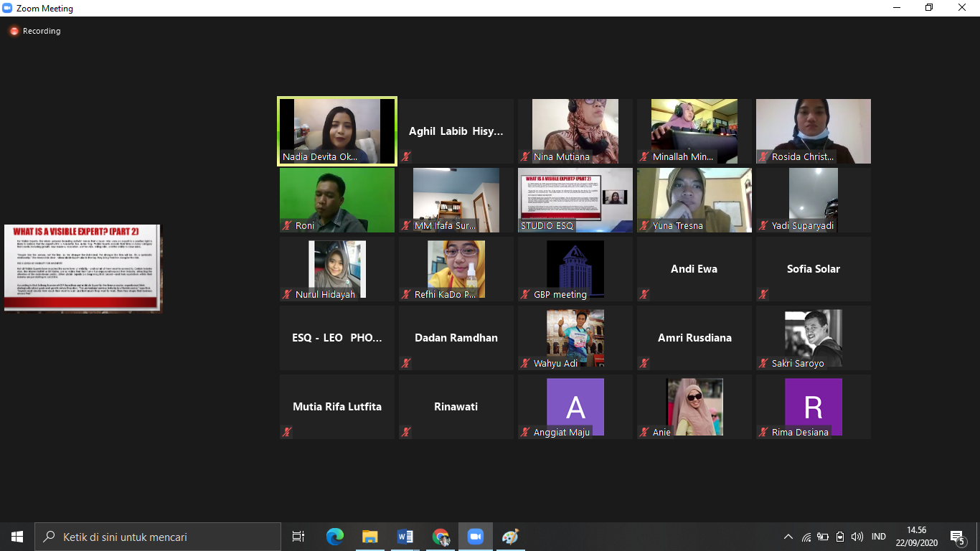Click muted mic icon on Rinawati's tile

pos(406,432)
